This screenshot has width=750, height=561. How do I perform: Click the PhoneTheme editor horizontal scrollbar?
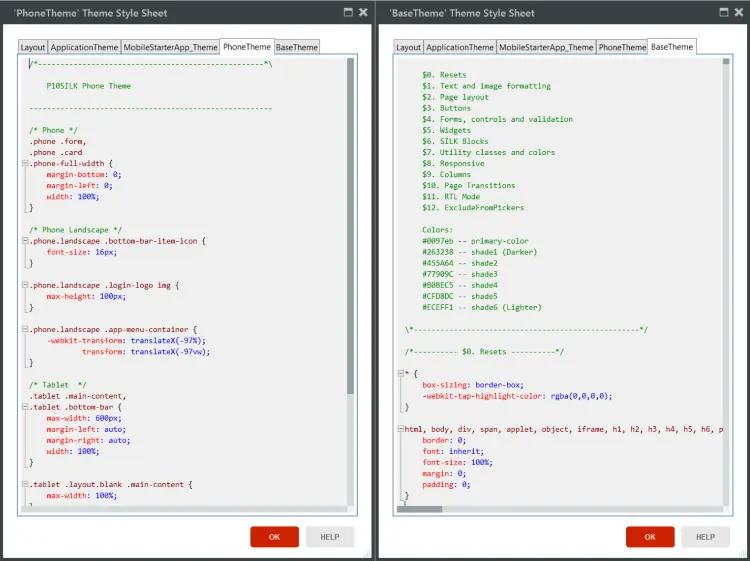click(184, 509)
